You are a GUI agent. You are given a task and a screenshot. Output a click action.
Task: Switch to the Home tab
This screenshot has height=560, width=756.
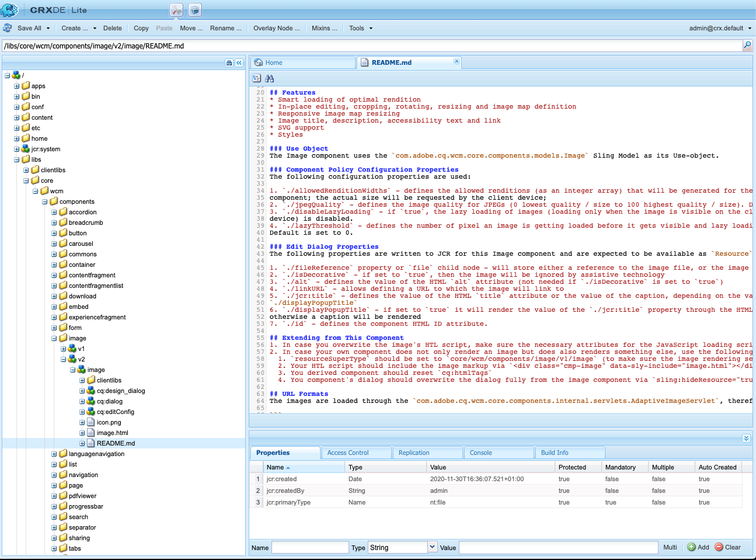click(x=302, y=62)
